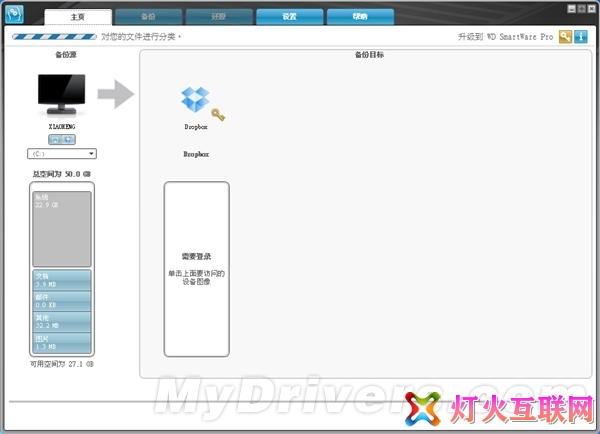
Task: Click the file categorizing progress bar
Action: (x=54, y=36)
